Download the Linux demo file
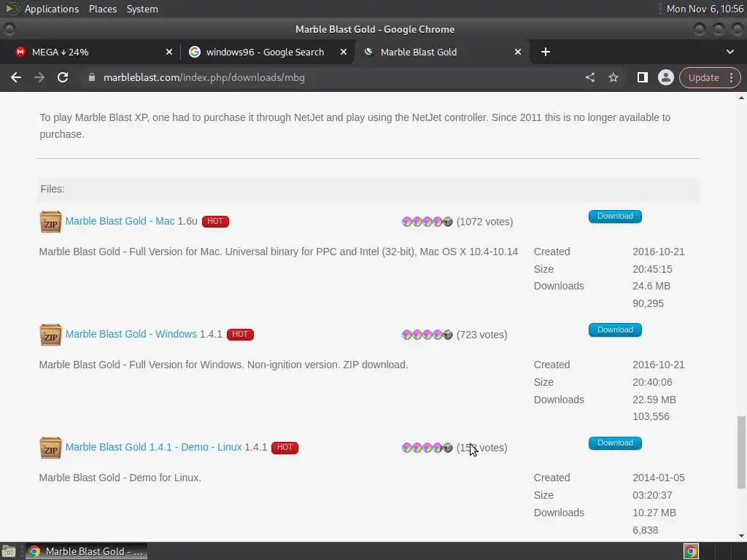747x560 pixels. pos(615,443)
